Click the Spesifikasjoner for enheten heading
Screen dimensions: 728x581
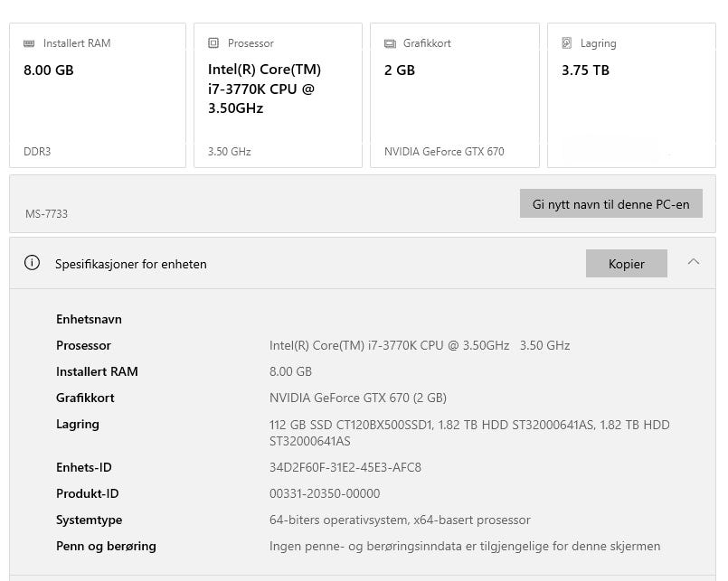131,264
